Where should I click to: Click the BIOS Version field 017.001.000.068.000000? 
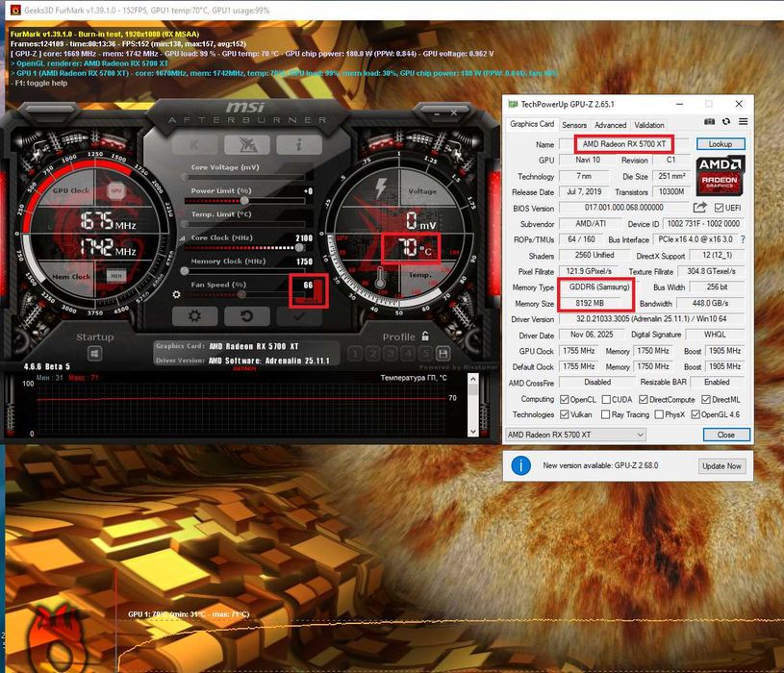(x=623, y=208)
